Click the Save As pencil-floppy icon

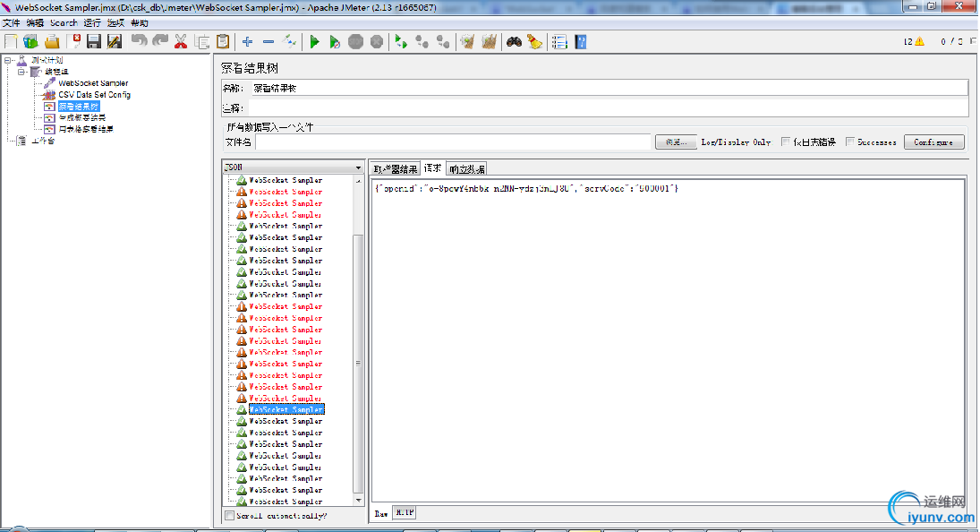[x=115, y=42]
